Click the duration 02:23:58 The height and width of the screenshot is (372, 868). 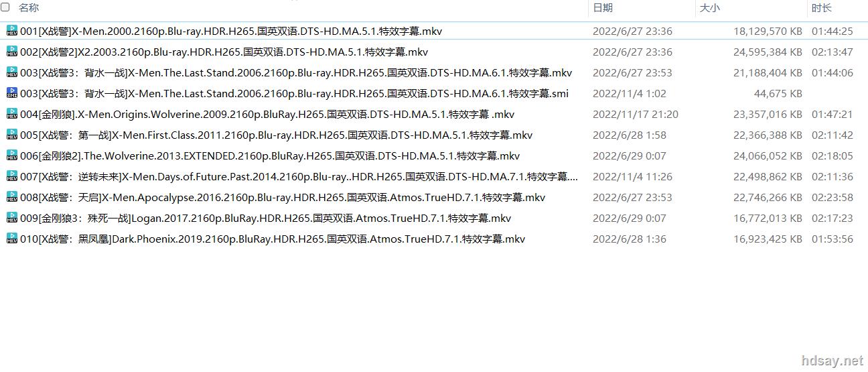pyautogui.click(x=833, y=198)
